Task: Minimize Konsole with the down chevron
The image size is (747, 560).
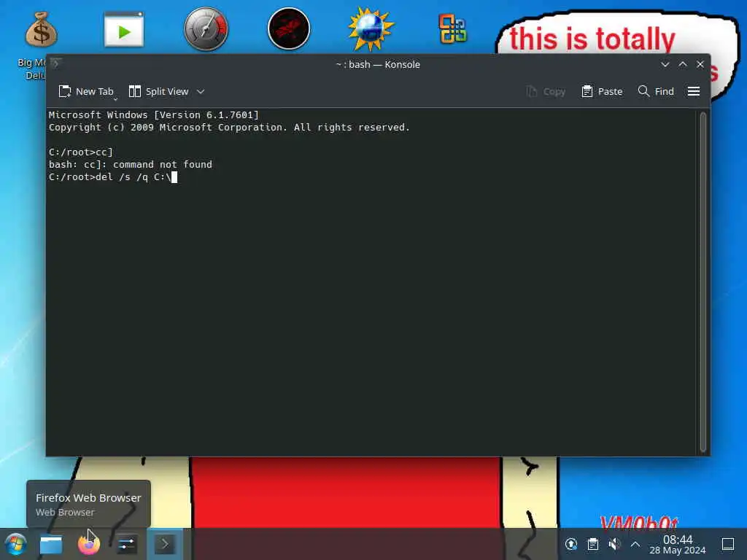Action: 665,64
